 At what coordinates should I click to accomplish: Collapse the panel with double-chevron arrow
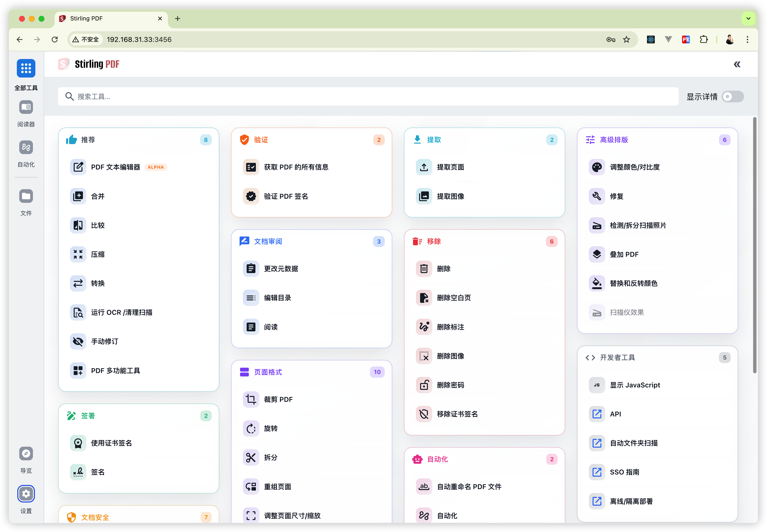tap(737, 64)
